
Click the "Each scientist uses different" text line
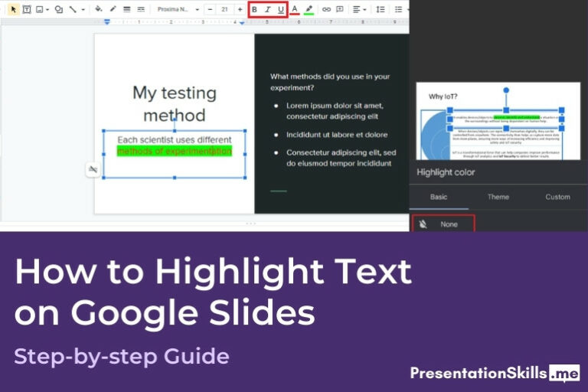pyautogui.click(x=175, y=139)
